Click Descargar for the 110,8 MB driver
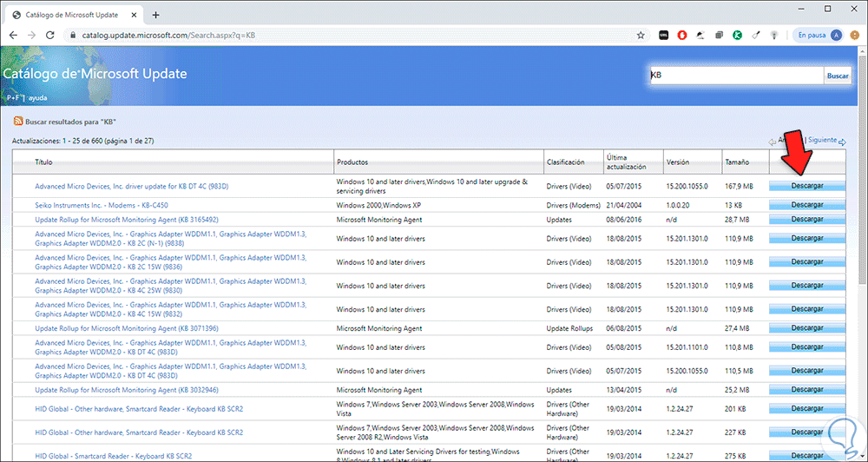This screenshot has height=462, width=868. (807, 347)
